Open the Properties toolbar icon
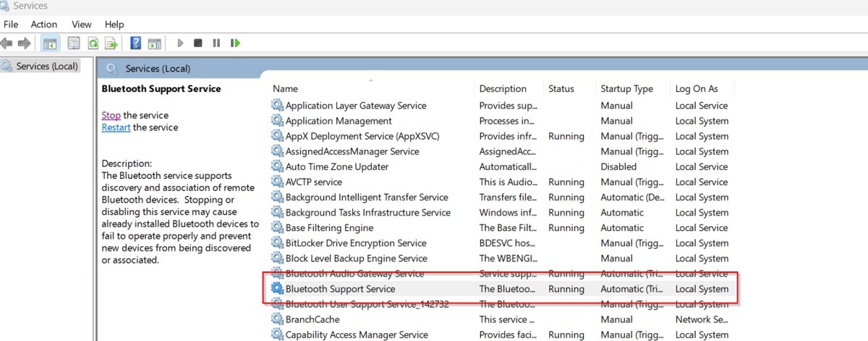 click(x=74, y=43)
